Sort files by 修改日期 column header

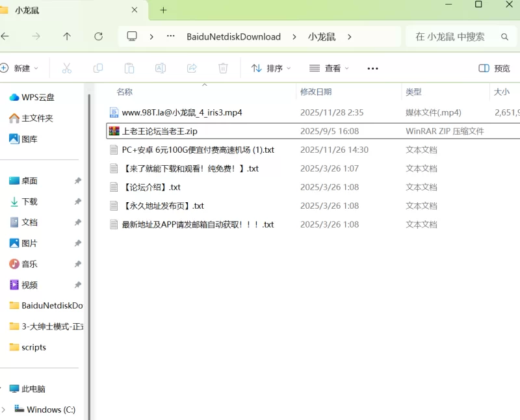pos(316,92)
